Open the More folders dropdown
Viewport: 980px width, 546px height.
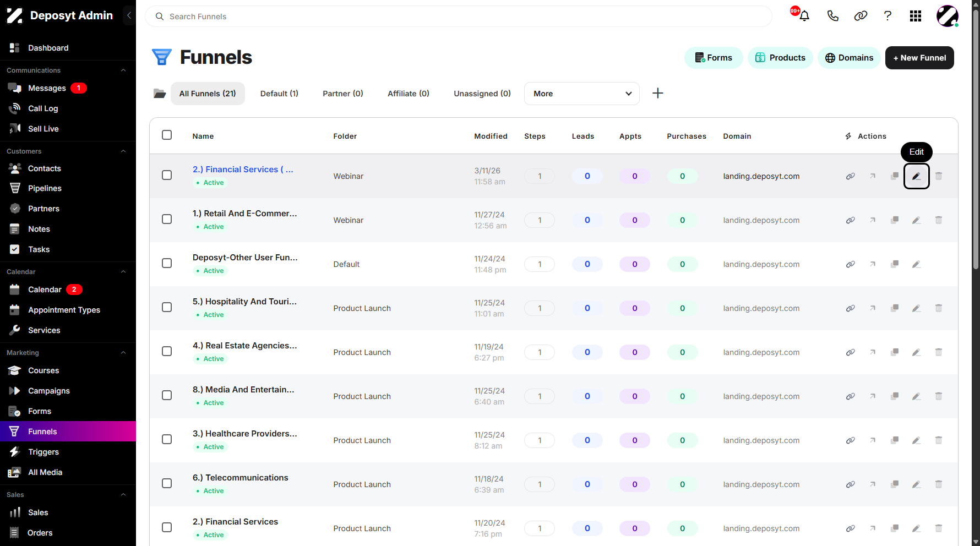coord(582,94)
